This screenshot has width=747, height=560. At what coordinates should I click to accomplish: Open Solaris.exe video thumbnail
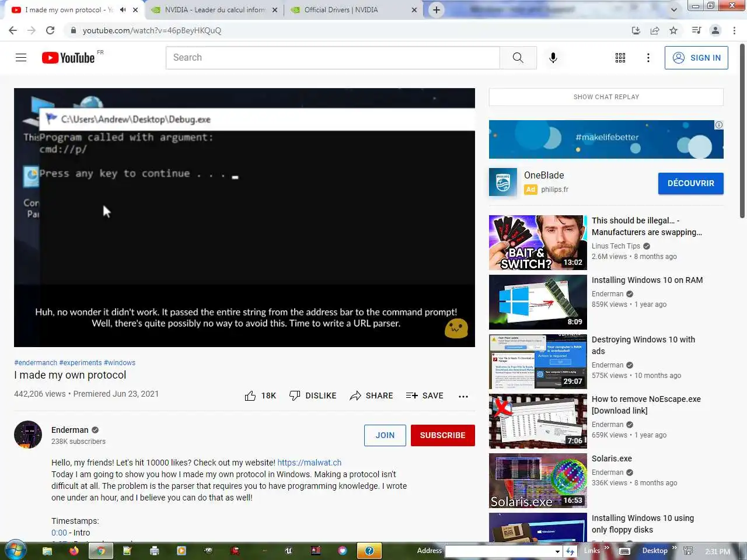(538, 481)
